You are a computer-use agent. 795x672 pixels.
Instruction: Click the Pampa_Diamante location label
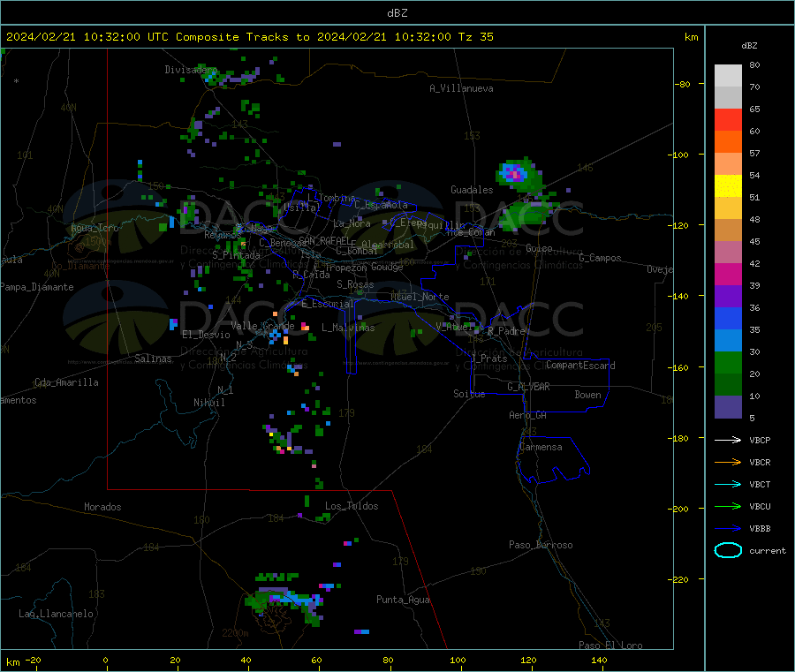[x=36, y=287]
